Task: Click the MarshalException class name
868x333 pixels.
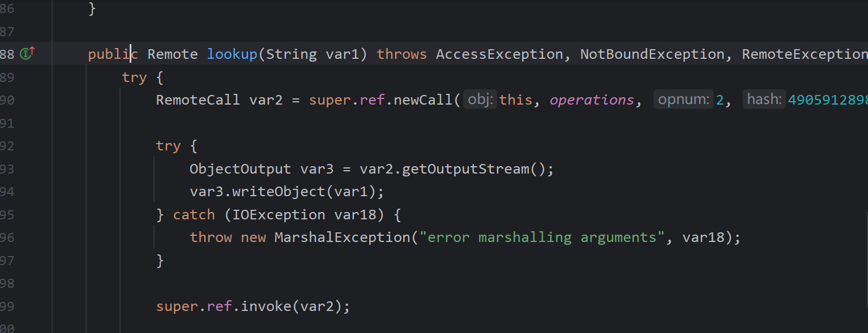Action: tap(341, 237)
